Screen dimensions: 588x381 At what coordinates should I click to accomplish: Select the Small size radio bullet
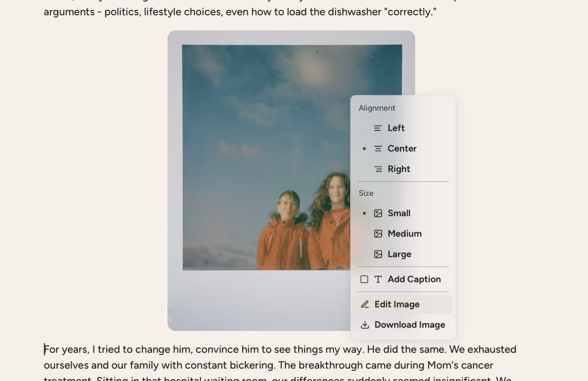click(364, 213)
